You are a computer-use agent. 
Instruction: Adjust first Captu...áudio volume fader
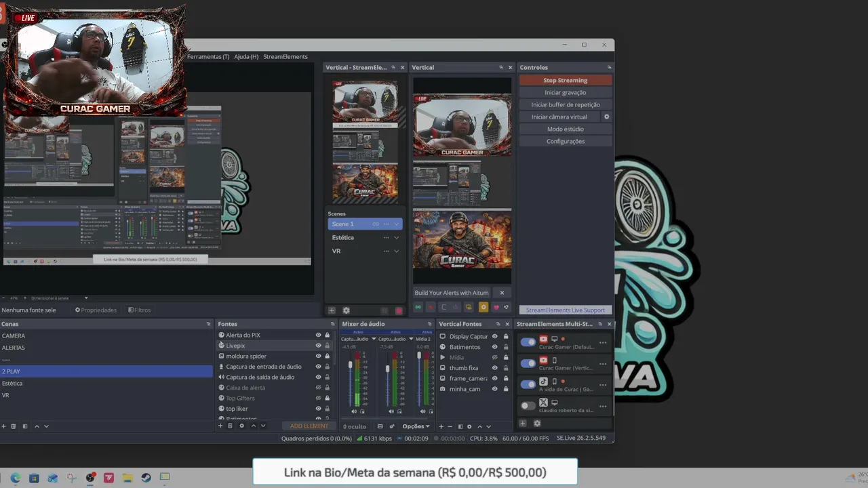[351, 365]
